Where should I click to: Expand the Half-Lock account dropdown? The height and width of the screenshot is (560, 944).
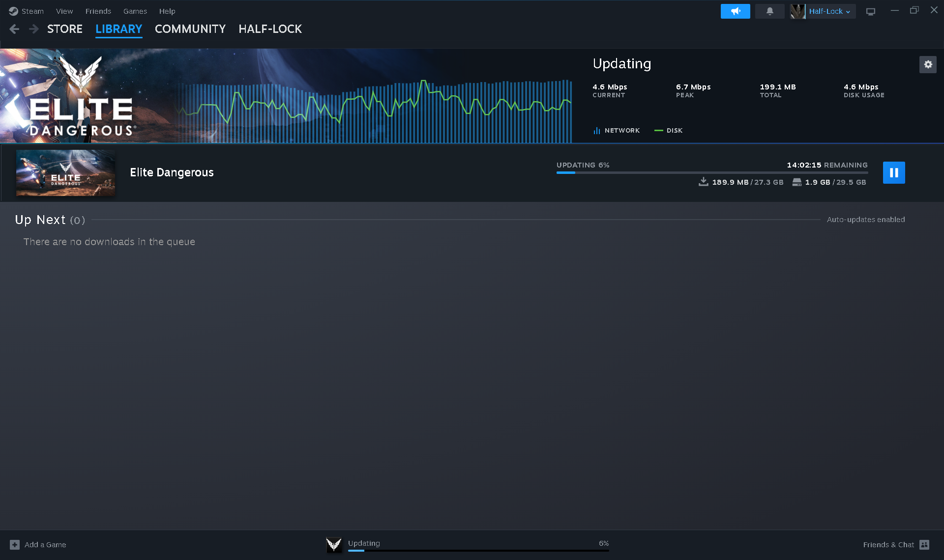[x=830, y=11]
